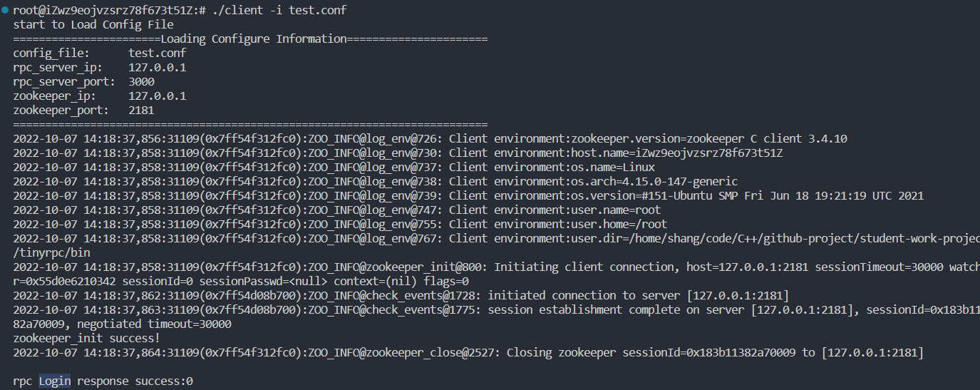
Task: Click the highlighted word Login
Action: click(x=54, y=381)
